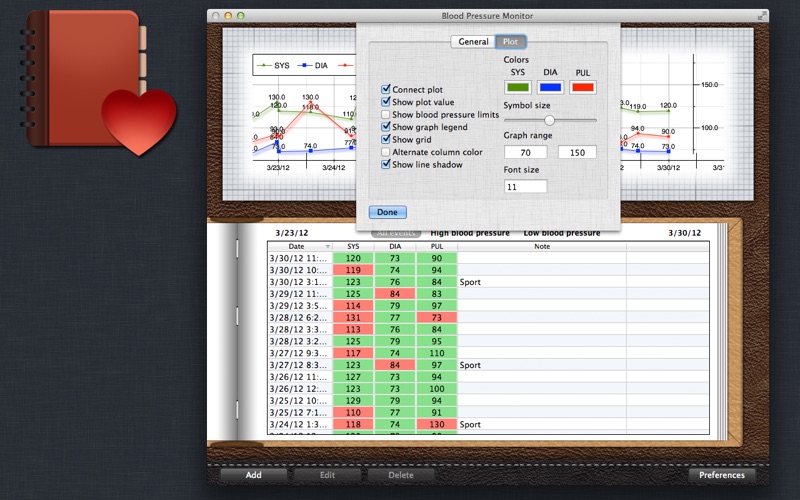Select the SYS cell showing 129
Viewport: 800px width, 500px height.
tap(353, 401)
